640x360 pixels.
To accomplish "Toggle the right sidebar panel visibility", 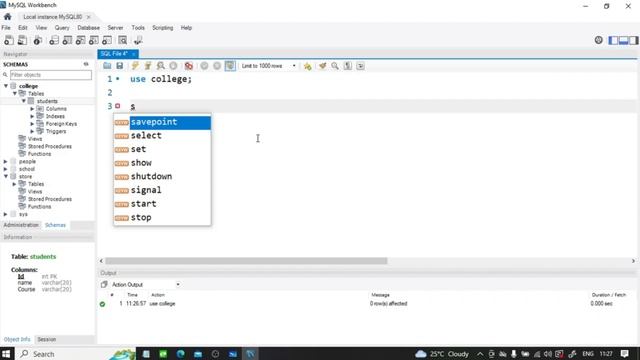I will (633, 40).
